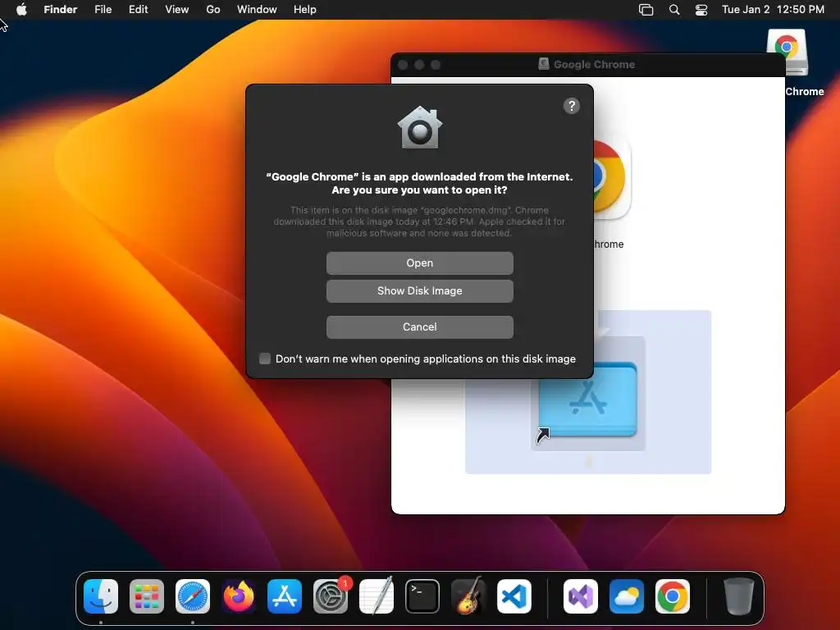This screenshot has width=840, height=630.
Task: Open the File menu
Action: tap(103, 10)
